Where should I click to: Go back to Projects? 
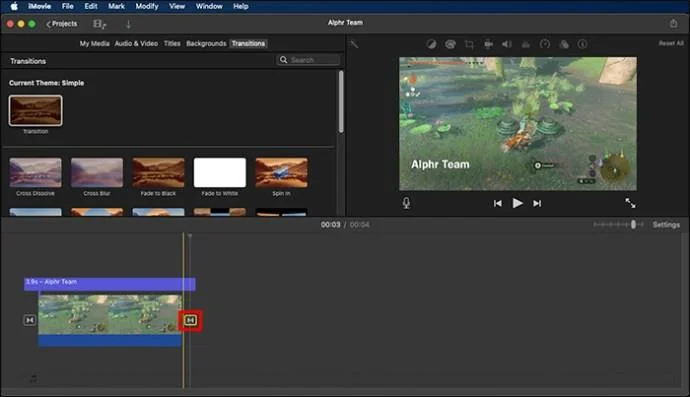62,24
